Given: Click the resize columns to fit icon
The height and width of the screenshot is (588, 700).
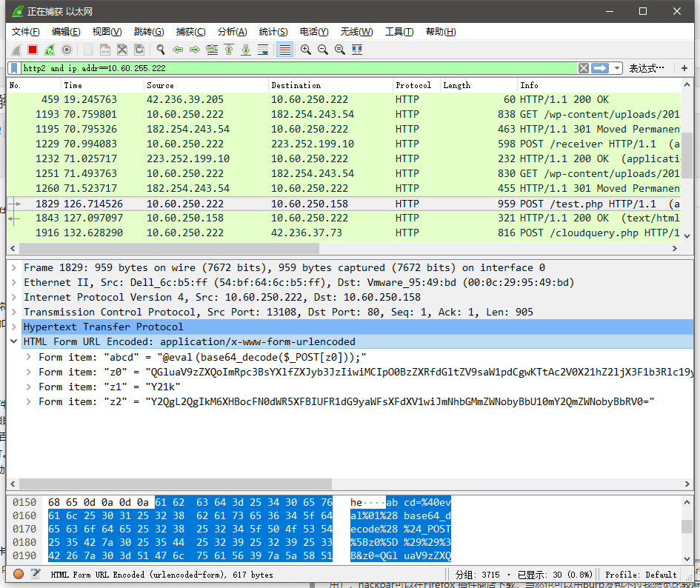Looking at the screenshot, I should (357, 50).
